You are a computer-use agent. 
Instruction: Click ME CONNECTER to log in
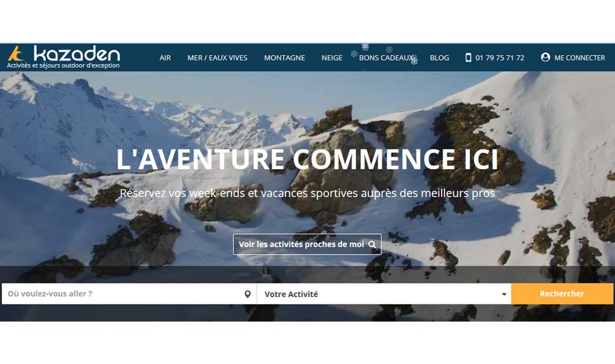point(579,58)
